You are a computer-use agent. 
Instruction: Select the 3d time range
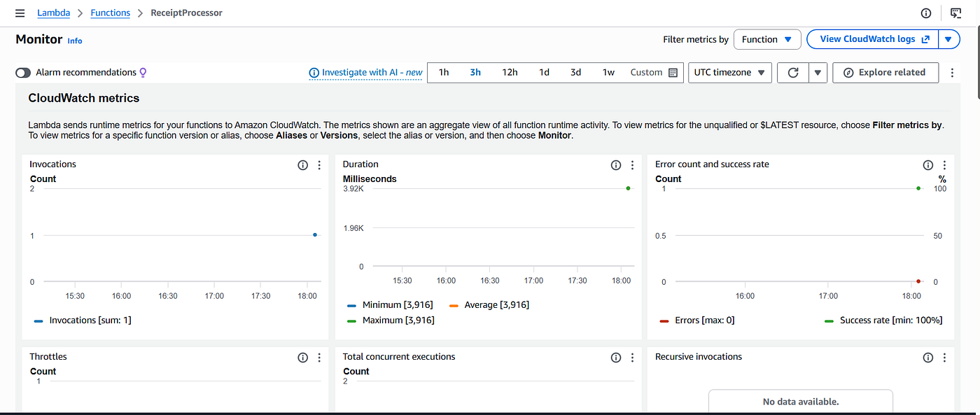click(x=575, y=72)
